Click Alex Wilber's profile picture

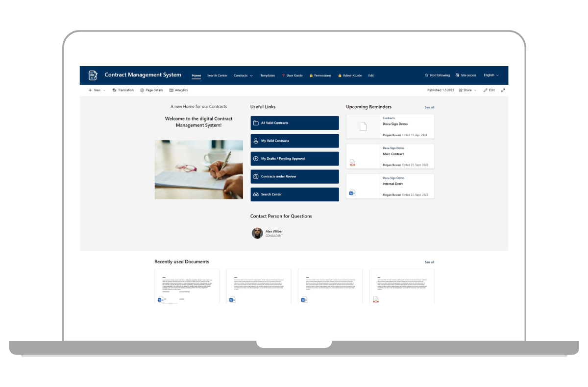tap(257, 233)
